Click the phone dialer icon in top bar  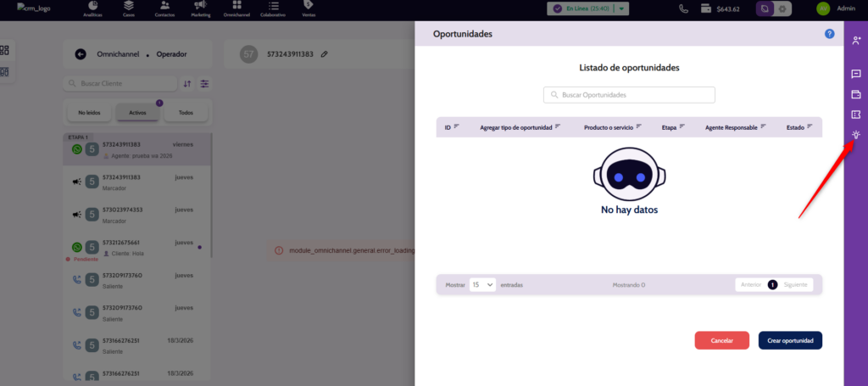click(684, 8)
